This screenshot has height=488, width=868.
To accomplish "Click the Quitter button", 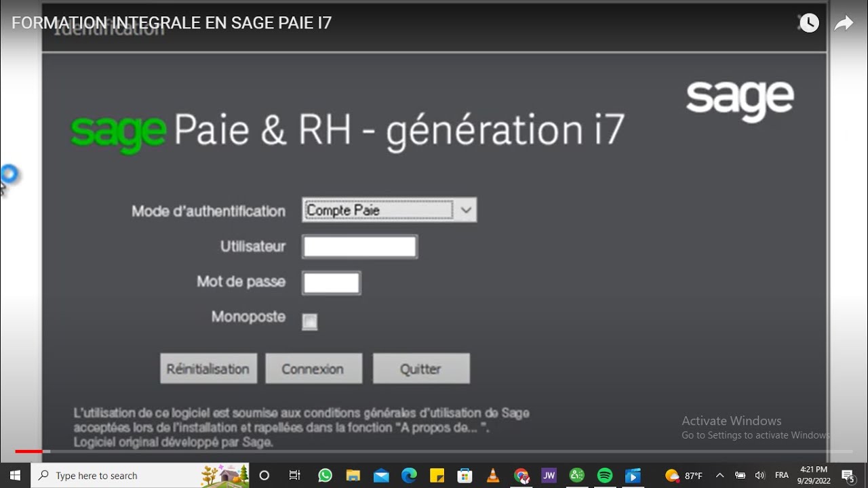I will (x=421, y=369).
